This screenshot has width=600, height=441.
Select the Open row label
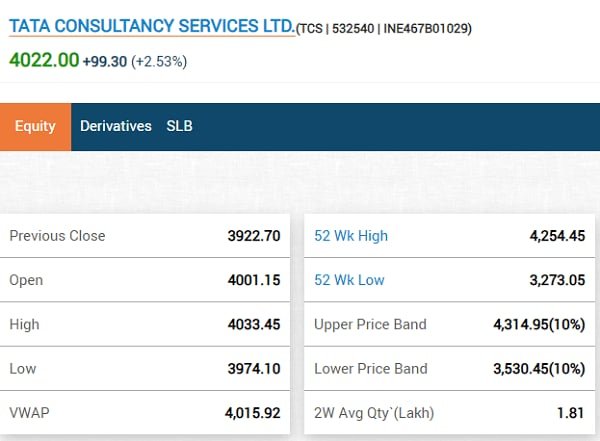pos(26,281)
